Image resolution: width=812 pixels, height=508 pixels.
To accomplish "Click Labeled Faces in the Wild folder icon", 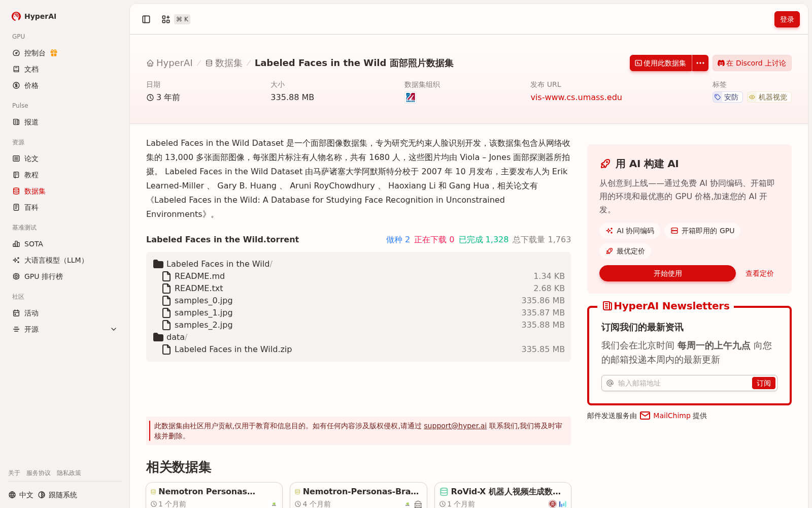I will (x=158, y=264).
